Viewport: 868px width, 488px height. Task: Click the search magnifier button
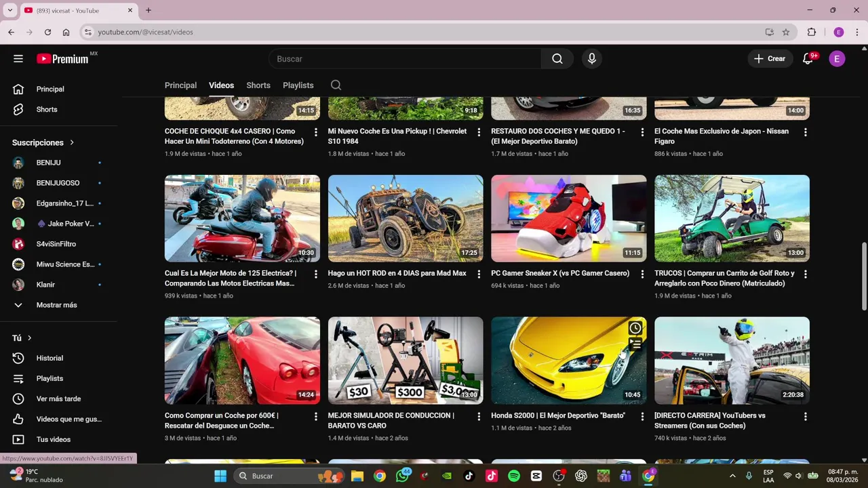coord(557,59)
